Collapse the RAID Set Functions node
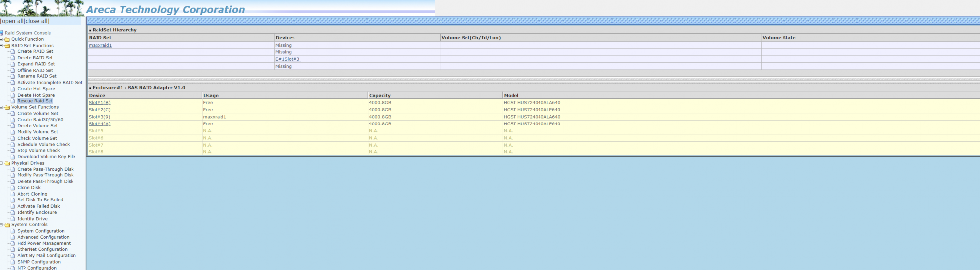 (1, 46)
